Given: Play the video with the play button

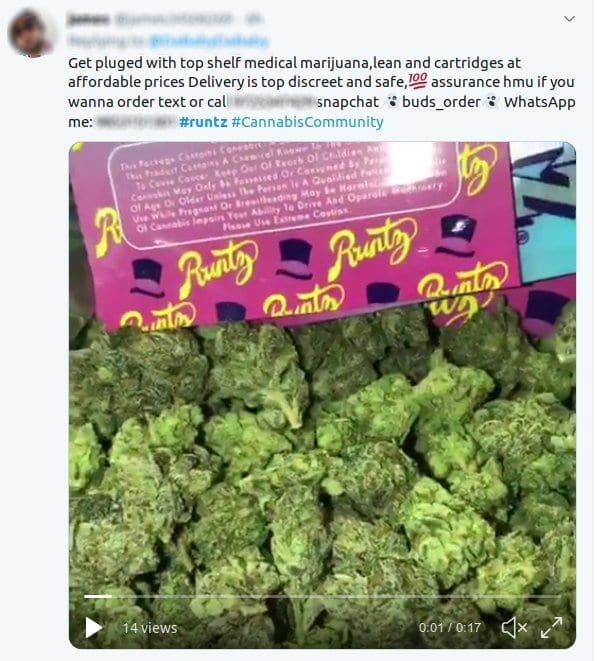Looking at the screenshot, I should click(x=93, y=627).
